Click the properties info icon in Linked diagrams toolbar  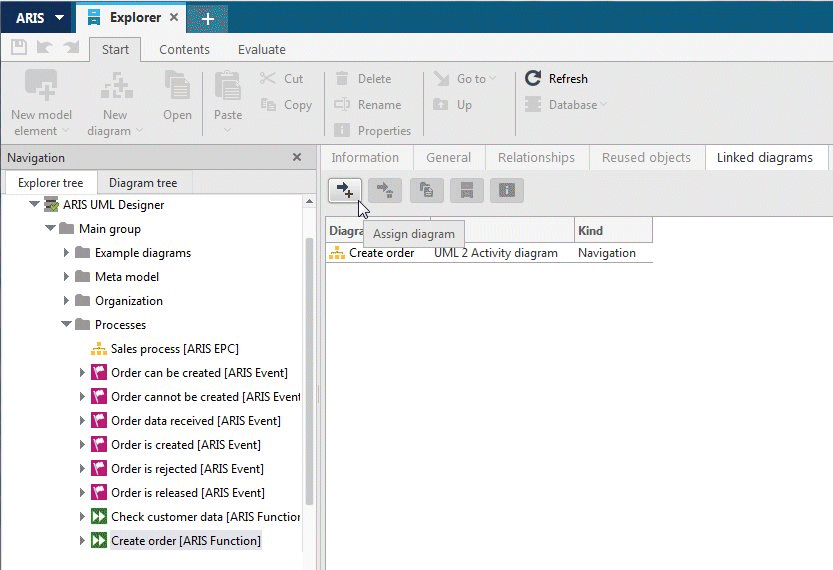click(x=507, y=190)
